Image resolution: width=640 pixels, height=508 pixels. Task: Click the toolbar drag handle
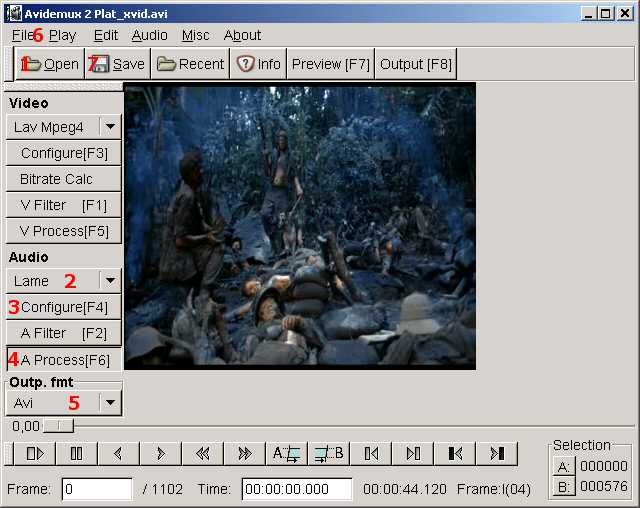[9, 64]
